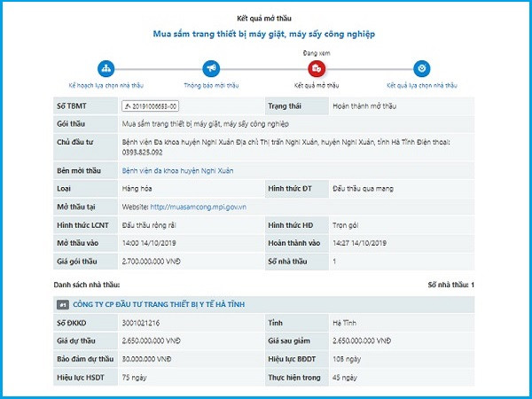532x399 pixels.
Task: Open the Kết quả lựa chọn nhà thầu step icon
Action: click(422, 68)
